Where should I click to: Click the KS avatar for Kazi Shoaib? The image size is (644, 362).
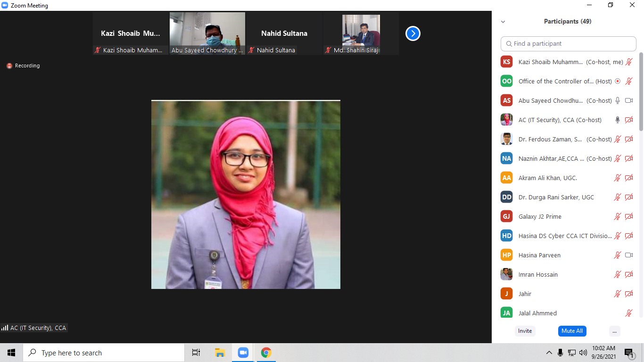(x=506, y=62)
